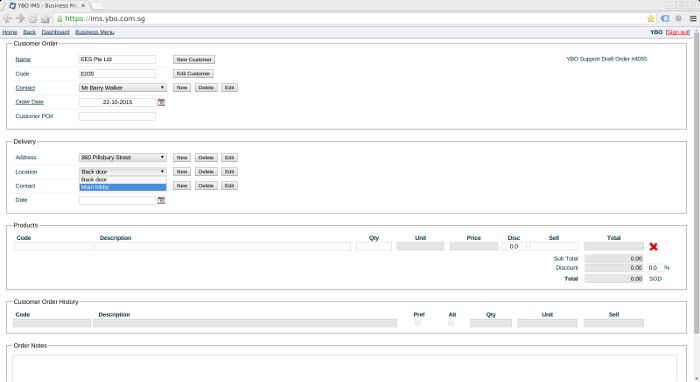The height and width of the screenshot is (382, 700).
Task: Click Edit beside delivery Location
Action: point(229,172)
